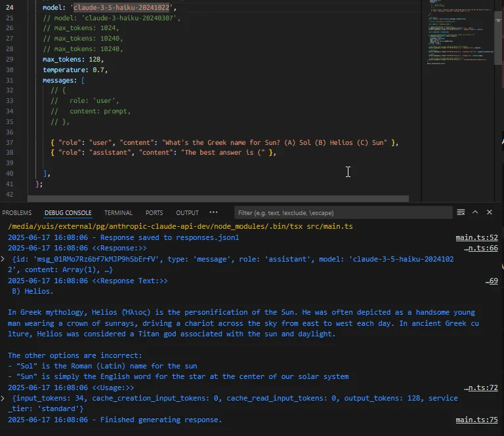504x436 pixels.
Task: Open the TERMINAL tab
Action: pyautogui.click(x=118, y=213)
